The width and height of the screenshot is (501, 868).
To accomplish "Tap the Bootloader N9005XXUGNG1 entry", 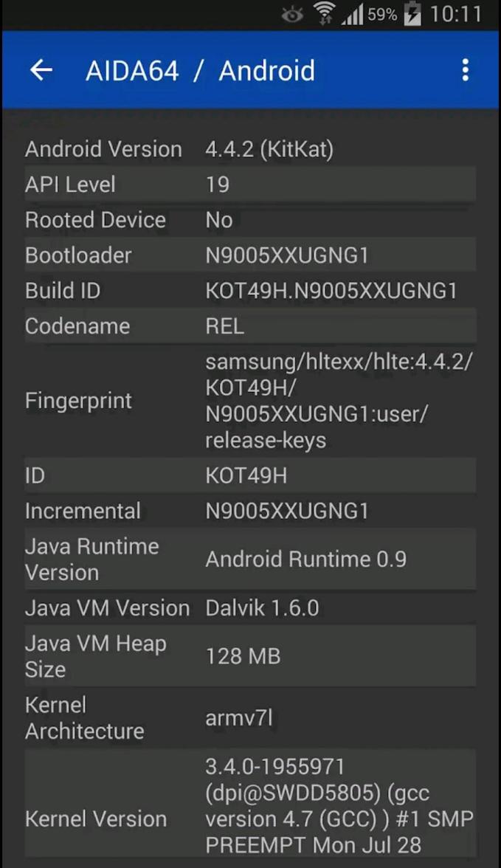I will coord(251,255).
